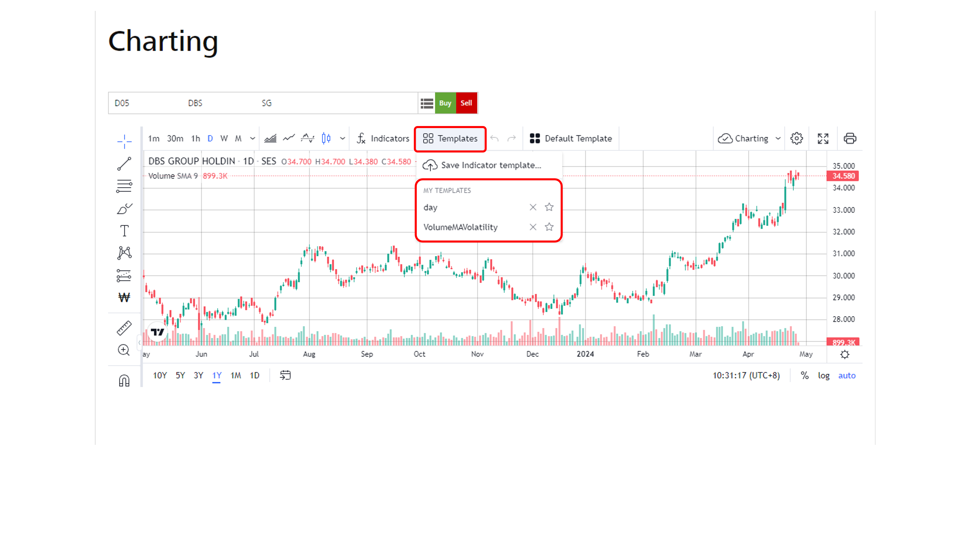This screenshot has height=560, width=972.
Task: Apply the Default Template layout
Action: point(571,138)
